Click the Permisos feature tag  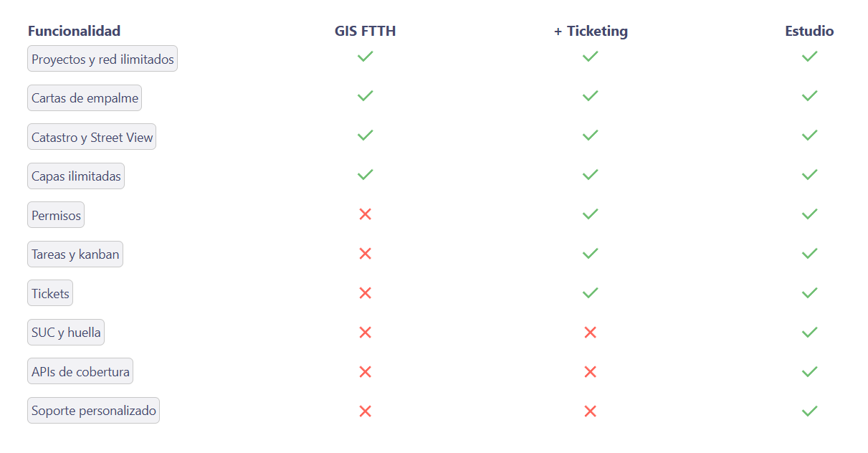pyautogui.click(x=56, y=215)
